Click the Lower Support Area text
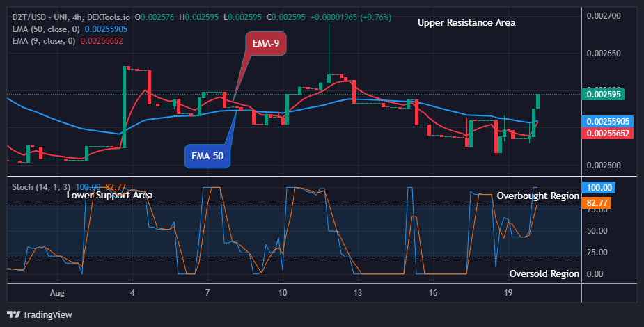 [110, 195]
